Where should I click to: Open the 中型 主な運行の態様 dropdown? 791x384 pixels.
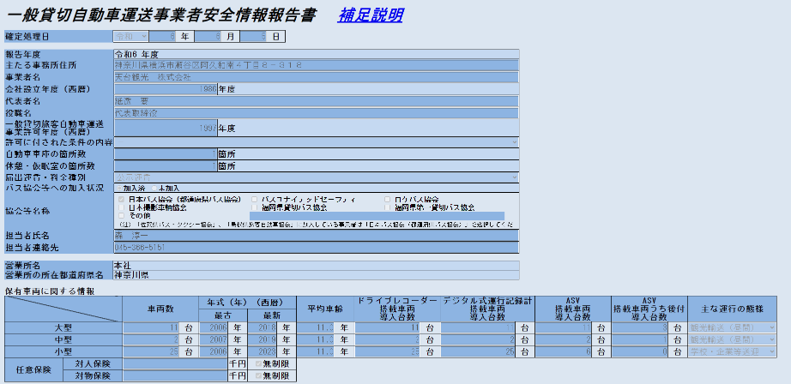click(x=732, y=340)
